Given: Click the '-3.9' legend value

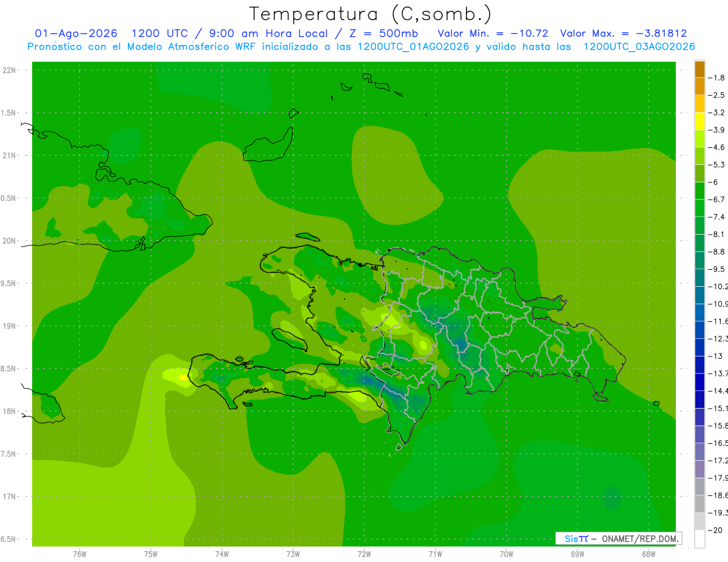Looking at the screenshot, I should coord(716,130).
